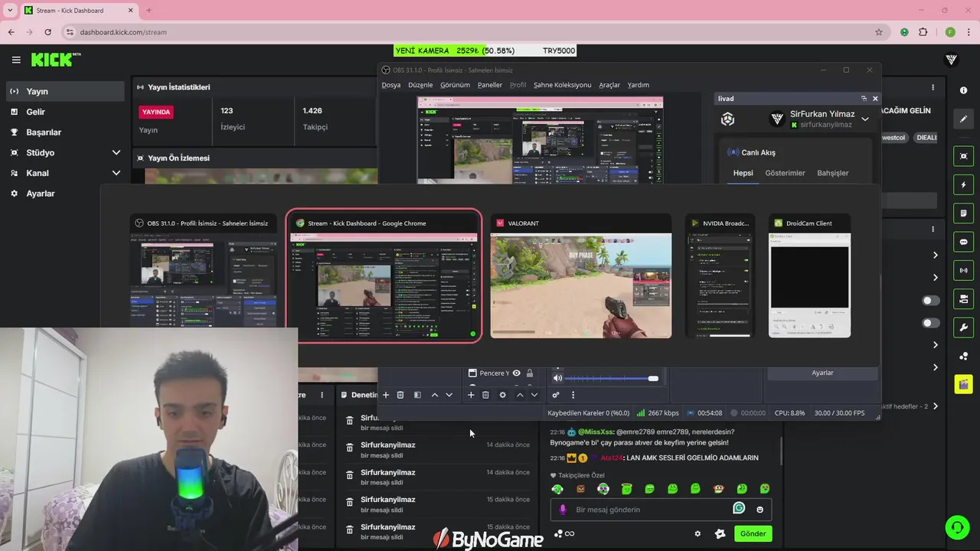This screenshot has height=551, width=980.
Task: Switch to Bahşişler tab in livad panel
Action: tap(833, 173)
